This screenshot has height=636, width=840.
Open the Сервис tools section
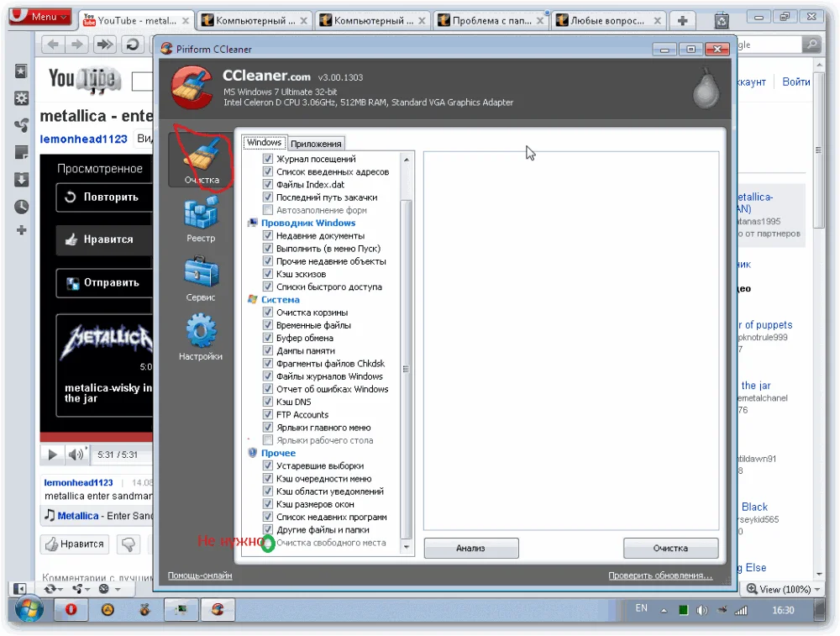[x=201, y=279]
